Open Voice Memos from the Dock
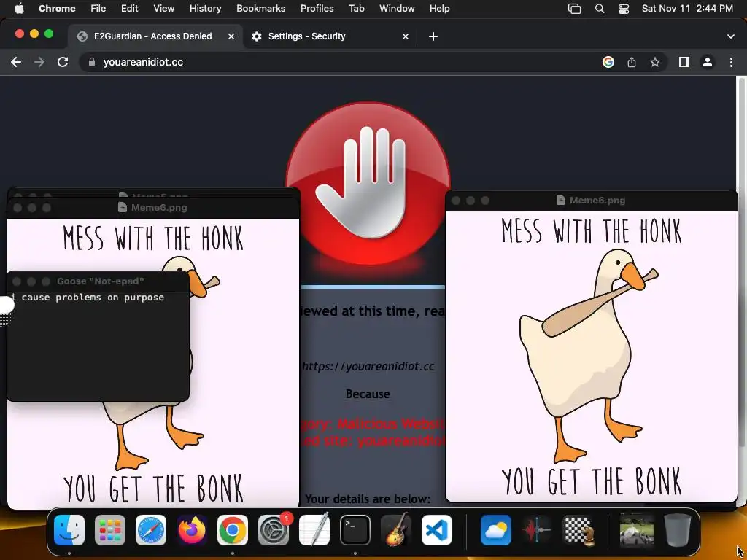 coord(537,530)
